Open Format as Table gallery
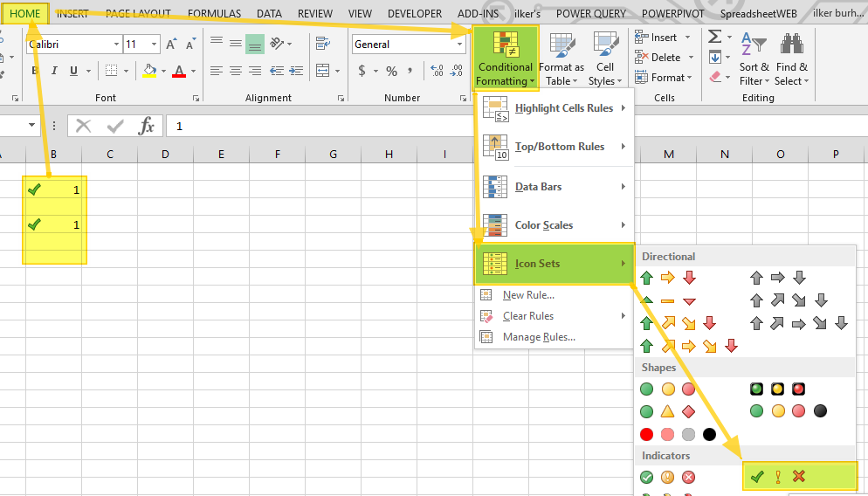 tap(561, 59)
